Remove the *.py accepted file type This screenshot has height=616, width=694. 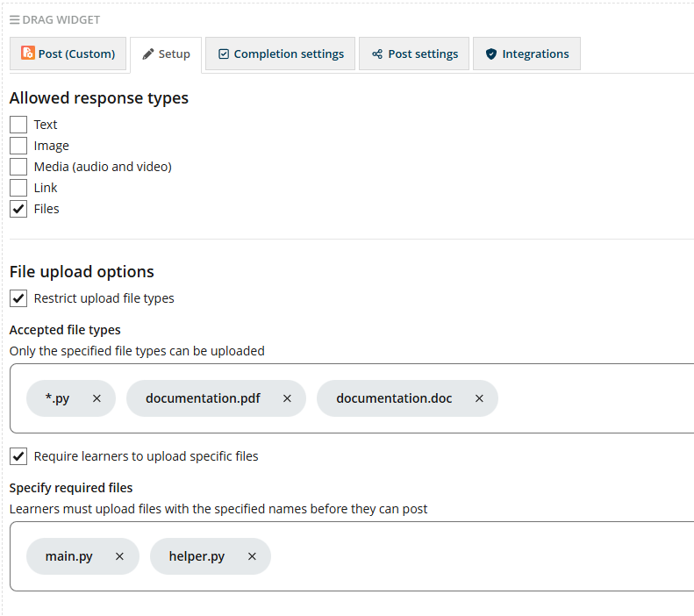tap(97, 398)
